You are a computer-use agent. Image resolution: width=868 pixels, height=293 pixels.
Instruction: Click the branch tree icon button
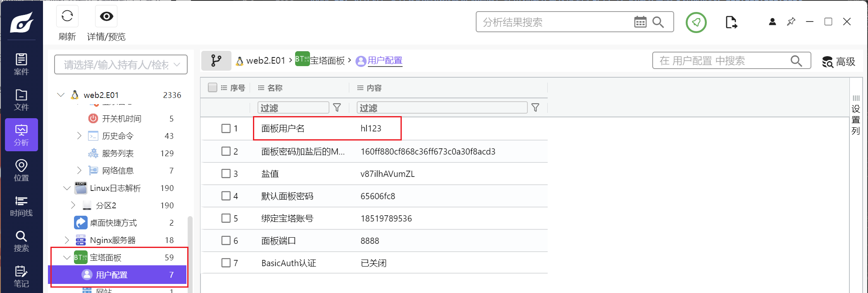click(216, 61)
